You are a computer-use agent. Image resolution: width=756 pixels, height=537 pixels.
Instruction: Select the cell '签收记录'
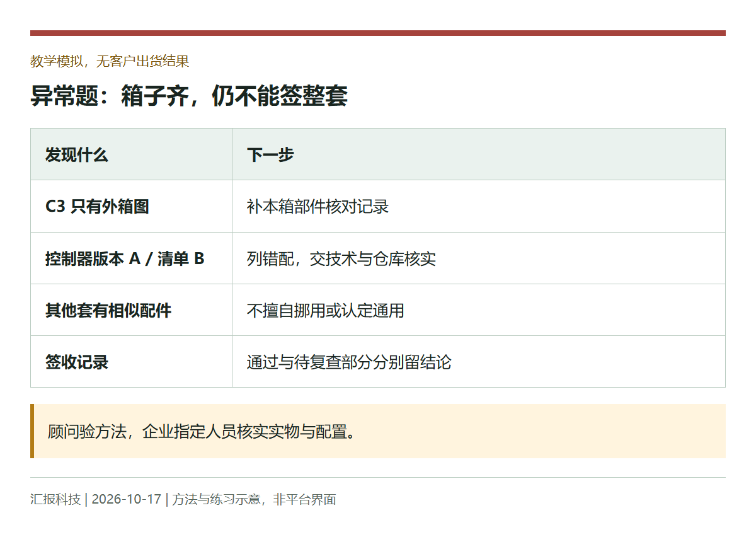pos(131,361)
